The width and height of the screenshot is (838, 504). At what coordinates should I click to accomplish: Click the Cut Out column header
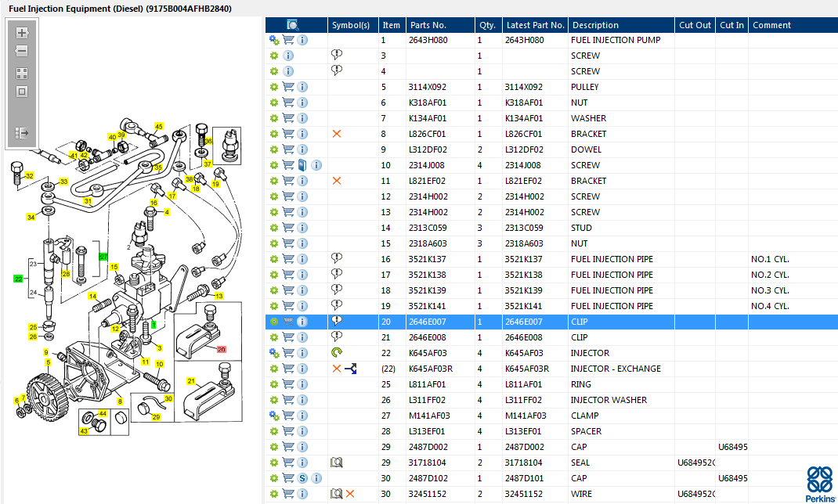coord(695,25)
